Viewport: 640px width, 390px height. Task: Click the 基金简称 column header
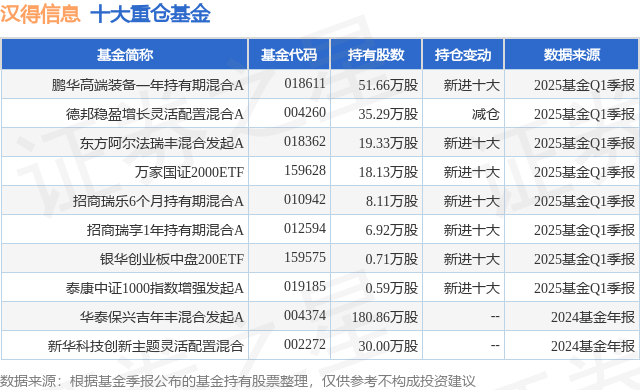[125, 55]
